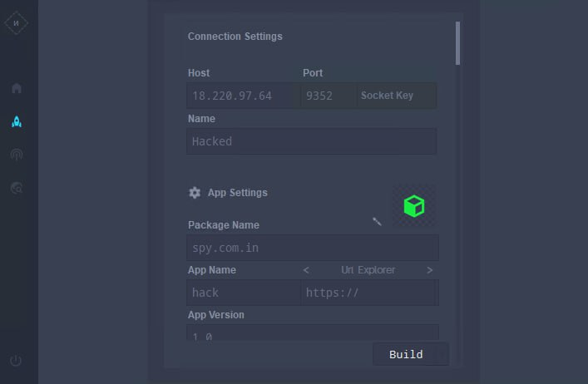Open the broadcast signal sidebar icon
The height and width of the screenshot is (384, 588).
pos(17,155)
